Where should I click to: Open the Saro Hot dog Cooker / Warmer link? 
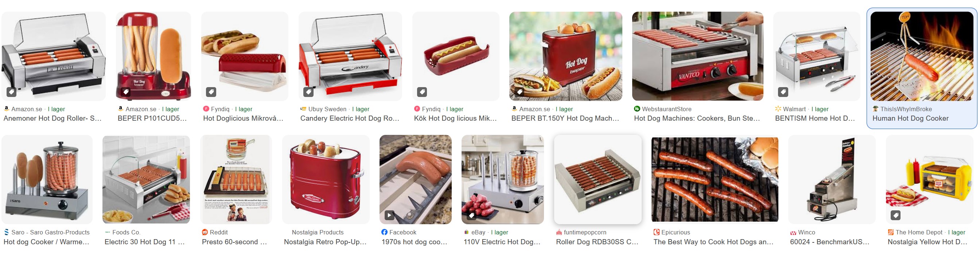click(x=46, y=242)
